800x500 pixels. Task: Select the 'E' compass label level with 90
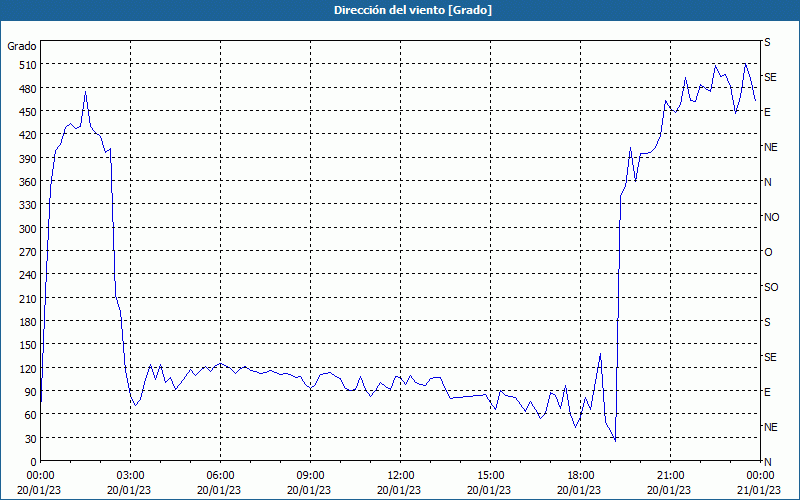(x=767, y=392)
